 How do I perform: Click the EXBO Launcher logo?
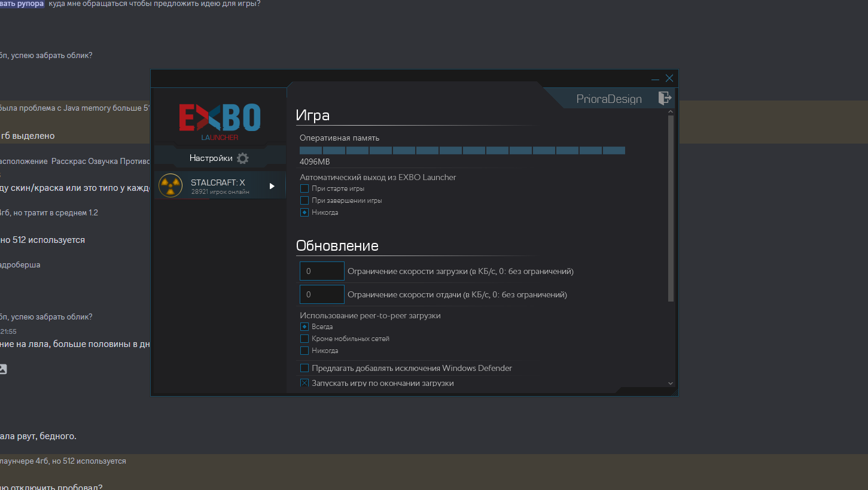click(220, 122)
